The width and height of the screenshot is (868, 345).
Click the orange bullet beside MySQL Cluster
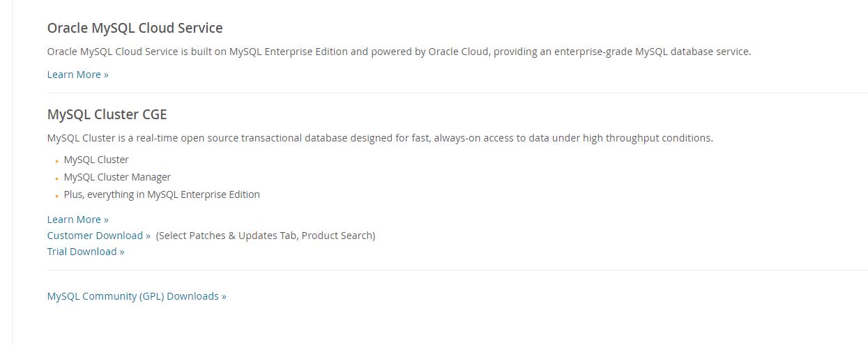[56, 161]
